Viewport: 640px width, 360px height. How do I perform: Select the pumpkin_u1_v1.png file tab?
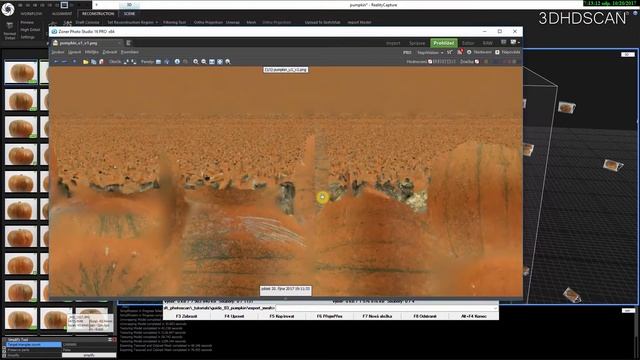[86, 43]
